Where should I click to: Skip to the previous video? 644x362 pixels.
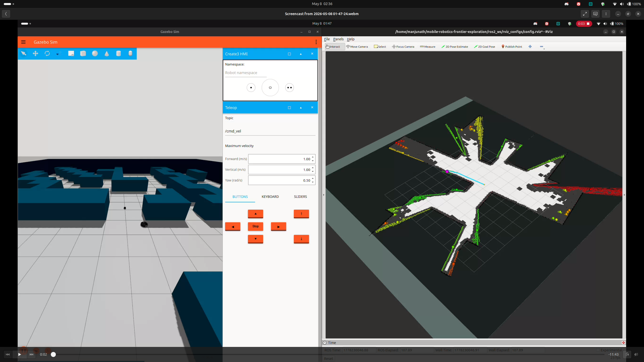(x=8, y=354)
